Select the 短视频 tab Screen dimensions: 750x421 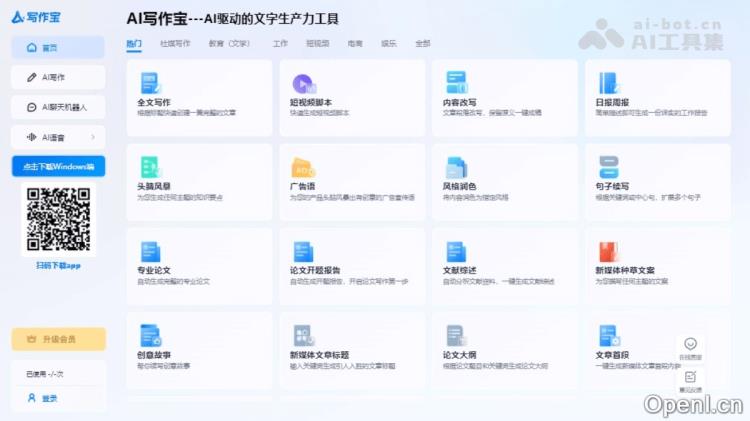pos(318,44)
